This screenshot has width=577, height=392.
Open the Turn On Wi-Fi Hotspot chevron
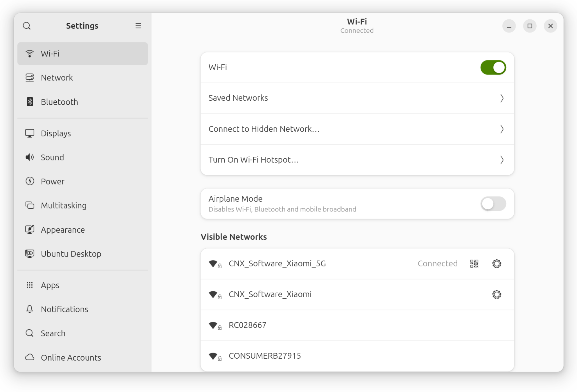(502, 160)
